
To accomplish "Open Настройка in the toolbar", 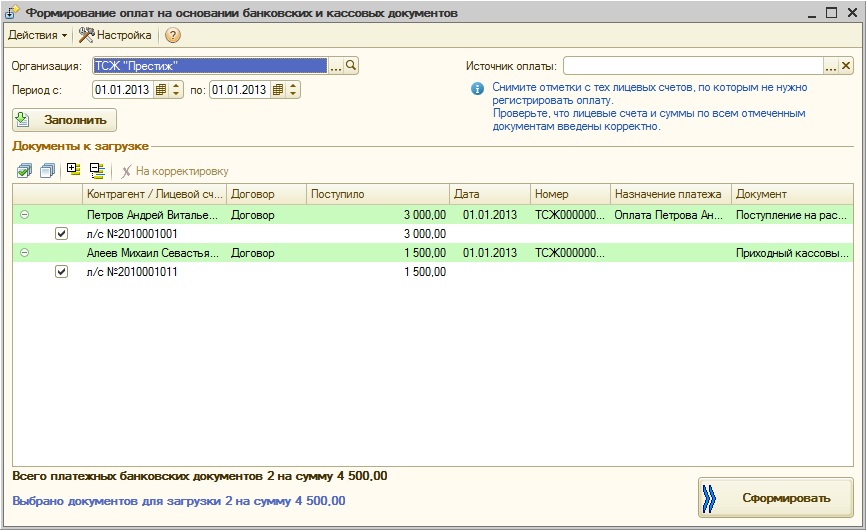I will click(x=115, y=35).
